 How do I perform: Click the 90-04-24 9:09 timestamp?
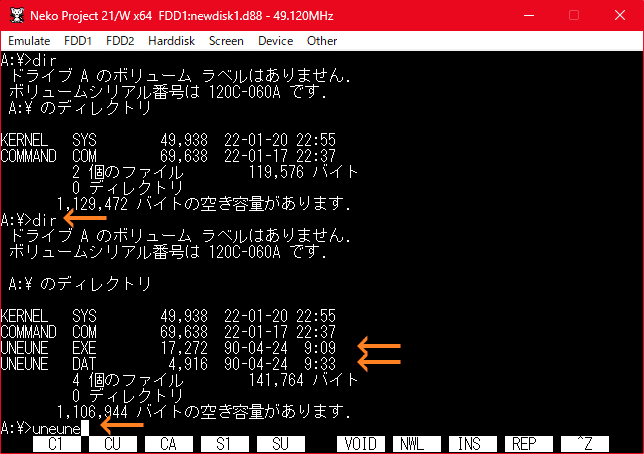[x=280, y=348]
